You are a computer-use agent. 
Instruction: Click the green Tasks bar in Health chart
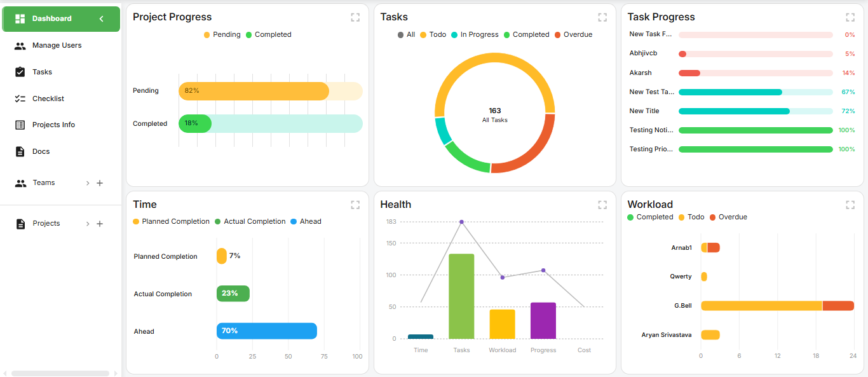point(461,296)
